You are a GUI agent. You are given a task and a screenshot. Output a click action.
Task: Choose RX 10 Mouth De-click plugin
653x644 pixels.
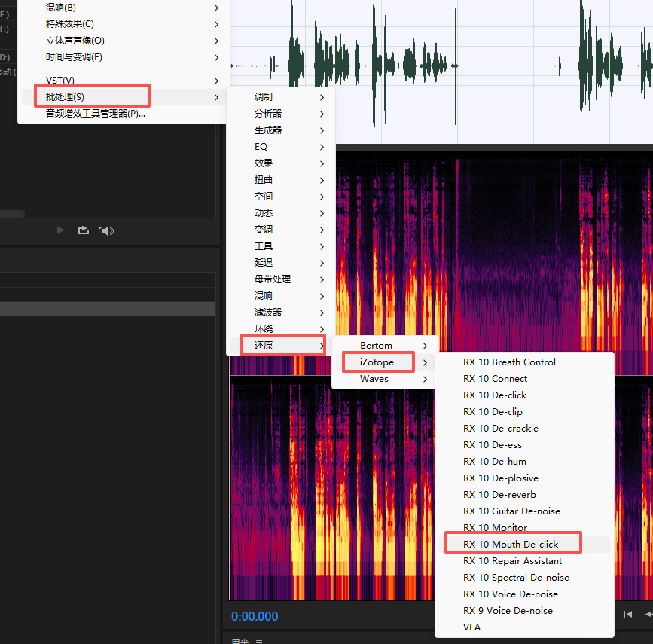524,545
